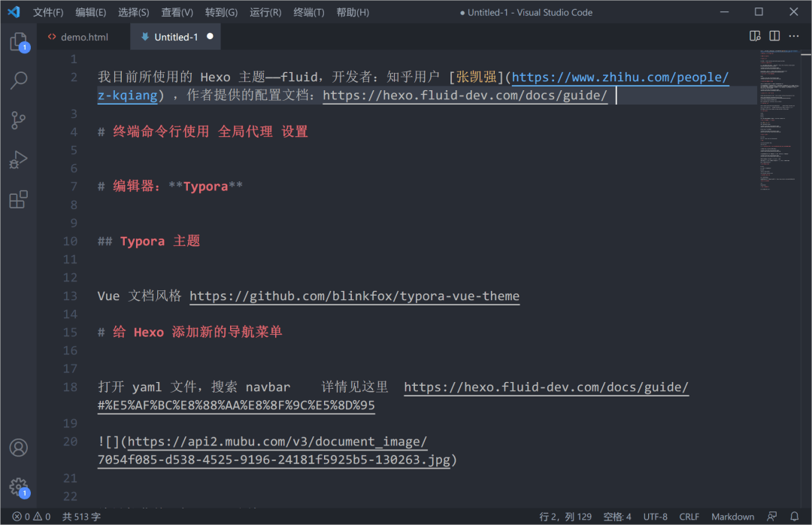Click heading 终端命令行使用 全局代理 设置
Image resolution: width=812 pixels, height=525 pixels.
(211, 132)
